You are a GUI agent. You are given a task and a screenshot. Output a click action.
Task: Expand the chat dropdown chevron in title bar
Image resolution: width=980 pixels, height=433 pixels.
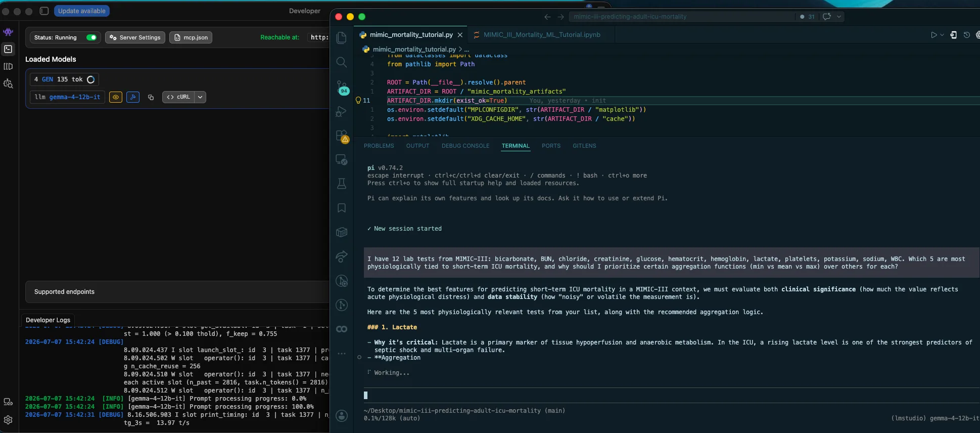point(839,17)
